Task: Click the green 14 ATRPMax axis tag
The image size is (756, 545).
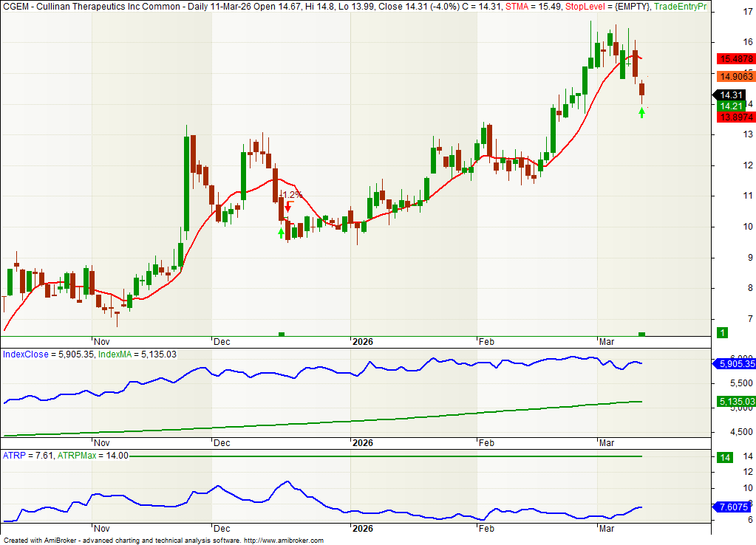Action: click(726, 458)
